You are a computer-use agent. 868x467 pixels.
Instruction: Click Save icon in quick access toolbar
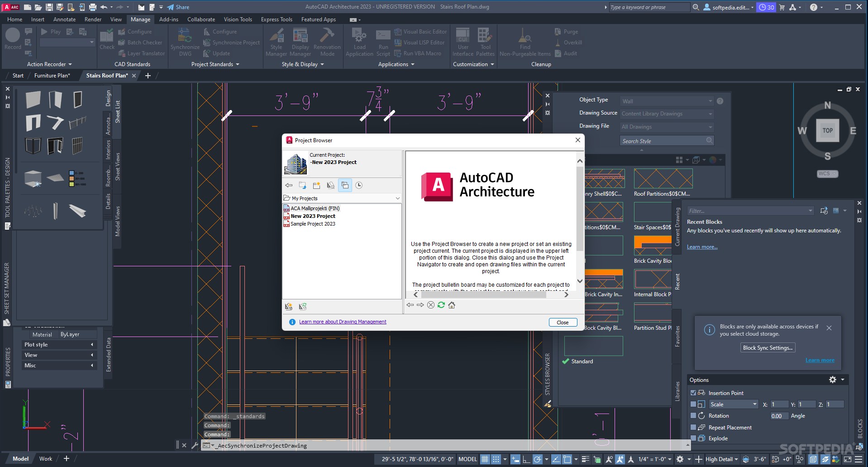(x=49, y=7)
